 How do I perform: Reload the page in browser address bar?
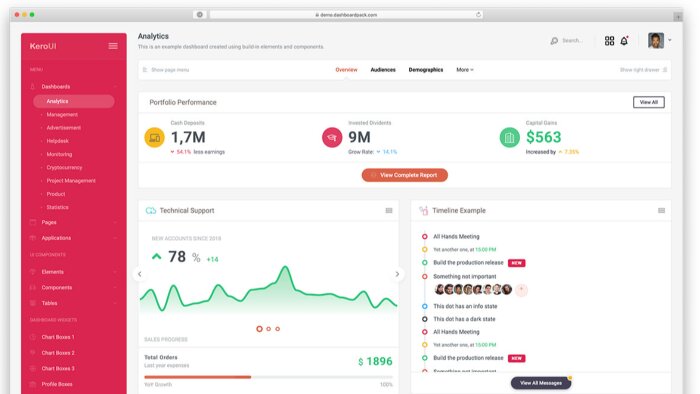[478, 15]
